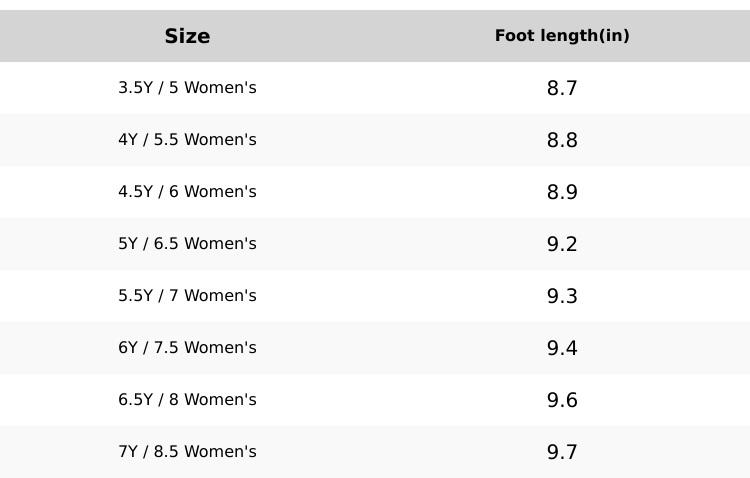Screen dimensions: 750x478
Task: Click the Size column header
Action: tap(187, 36)
